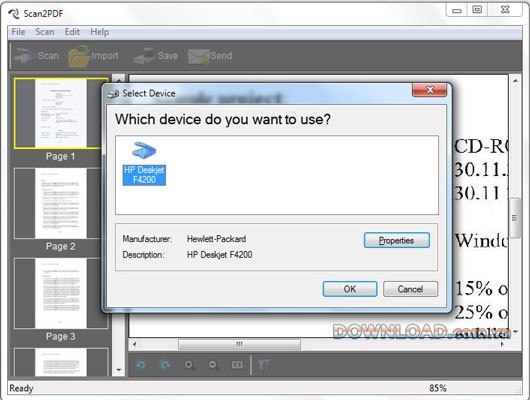The width and height of the screenshot is (530, 400).
Task: Minimize the Scan2PDF window
Action: [457, 10]
